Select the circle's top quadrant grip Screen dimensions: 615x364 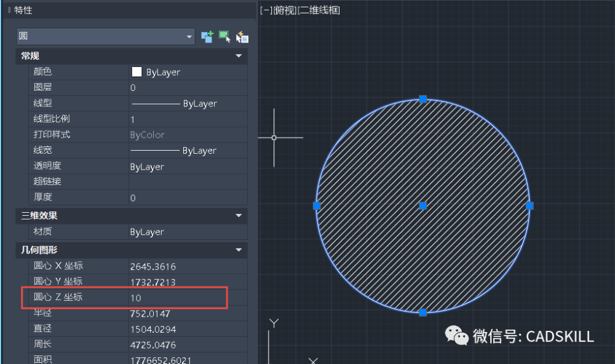tap(423, 99)
